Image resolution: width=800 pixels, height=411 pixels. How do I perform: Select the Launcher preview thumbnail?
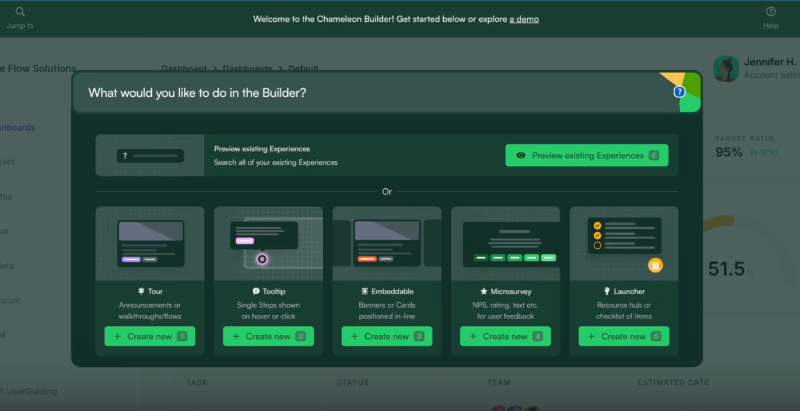(624, 244)
